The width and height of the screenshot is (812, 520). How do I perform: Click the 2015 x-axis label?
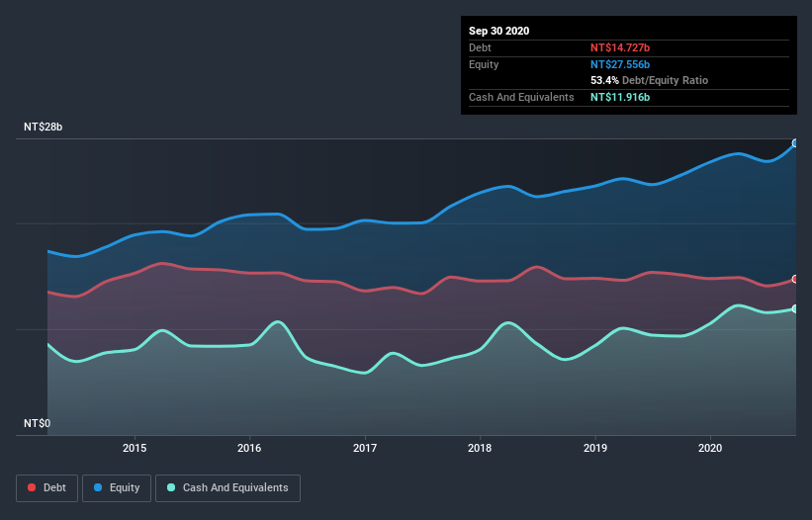[x=135, y=448]
